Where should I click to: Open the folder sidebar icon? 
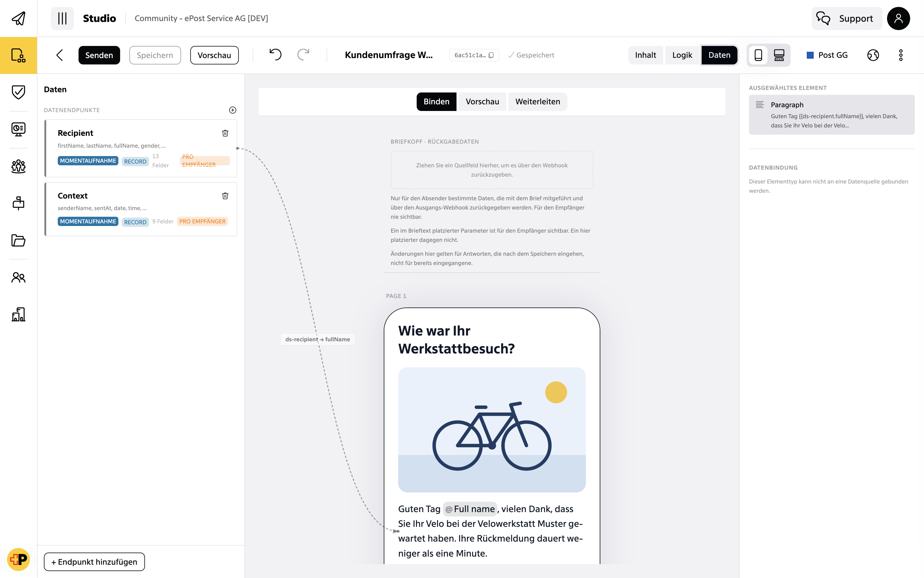[x=18, y=240]
